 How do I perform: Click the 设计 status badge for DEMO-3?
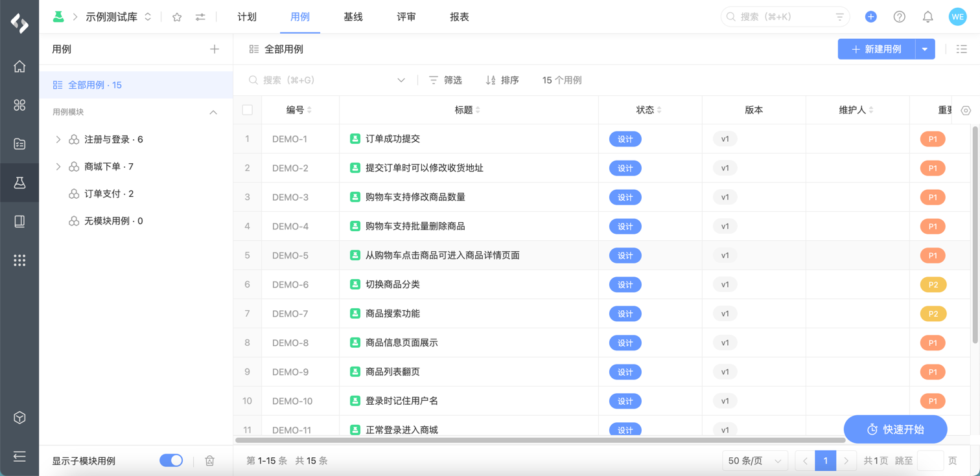coord(625,197)
